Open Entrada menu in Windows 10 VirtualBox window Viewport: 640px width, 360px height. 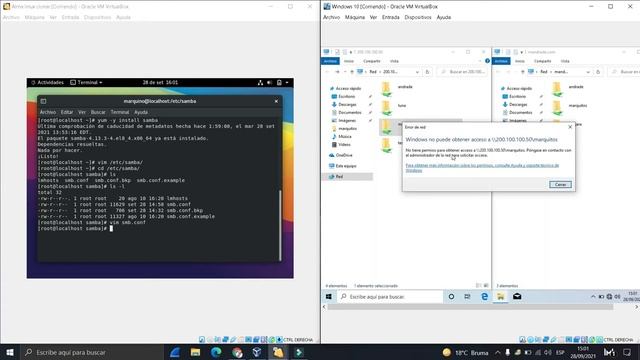click(x=391, y=17)
